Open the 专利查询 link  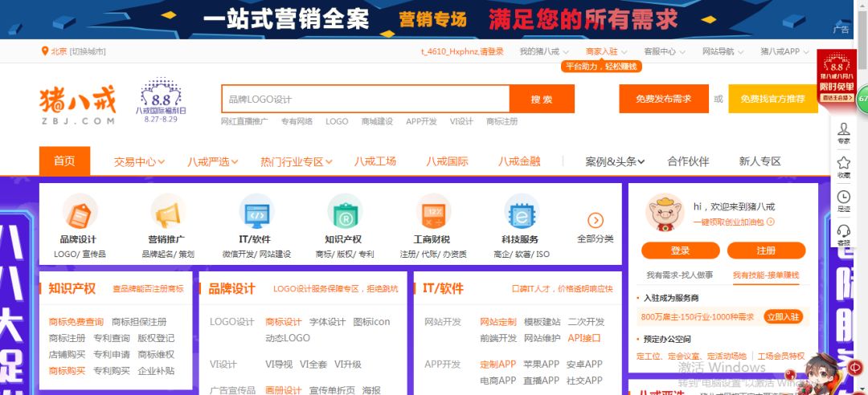(x=111, y=338)
